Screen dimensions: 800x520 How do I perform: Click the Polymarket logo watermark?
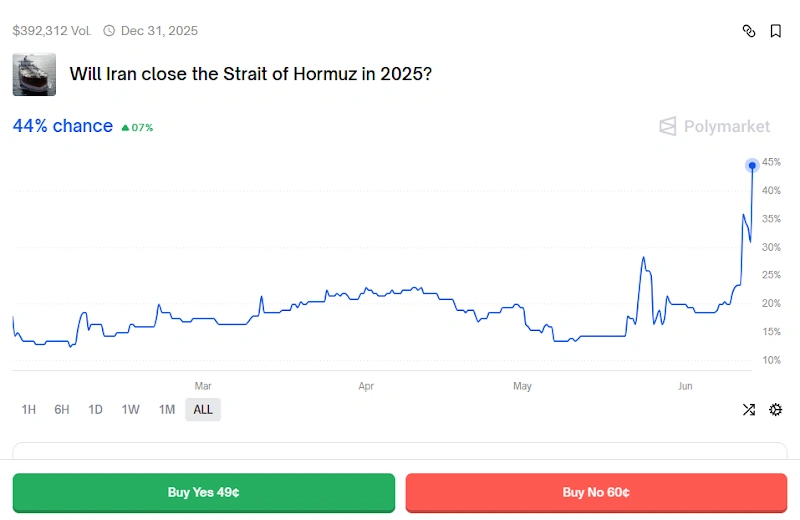tap(714, 126)
